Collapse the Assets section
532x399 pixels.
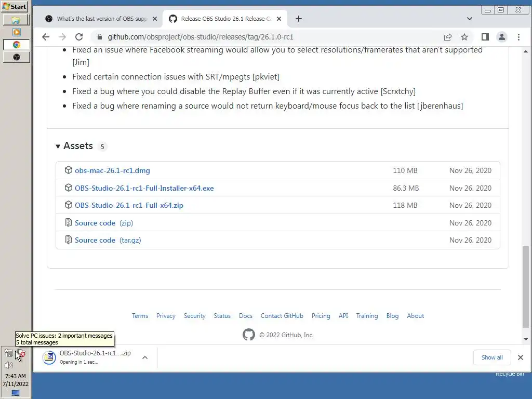[x=58, y=146]
